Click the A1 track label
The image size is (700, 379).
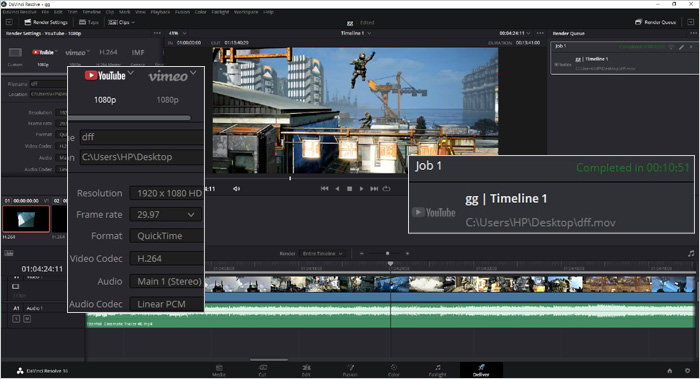[x=16, y=308]
